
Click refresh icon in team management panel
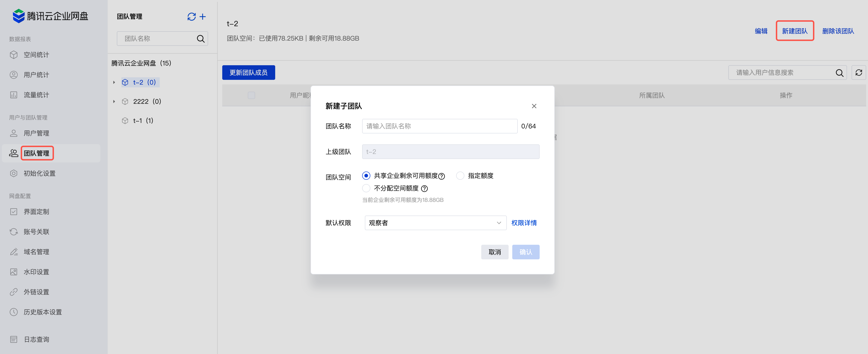[191, 16]
